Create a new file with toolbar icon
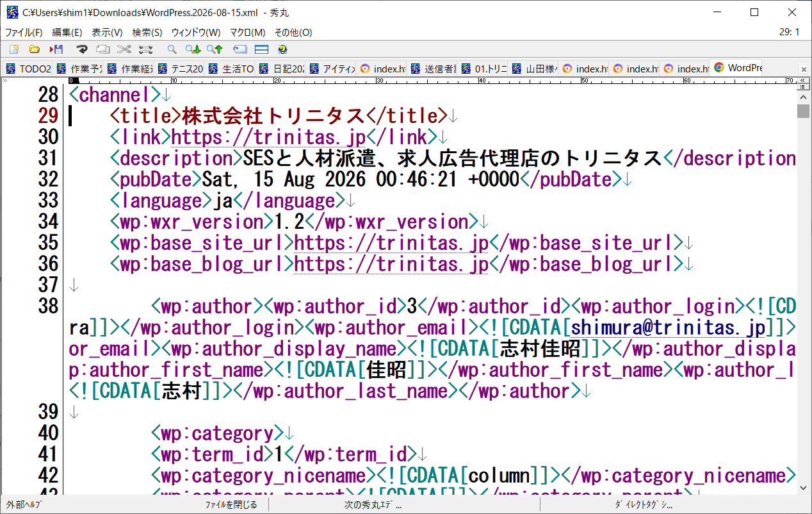 pos(13,49)
